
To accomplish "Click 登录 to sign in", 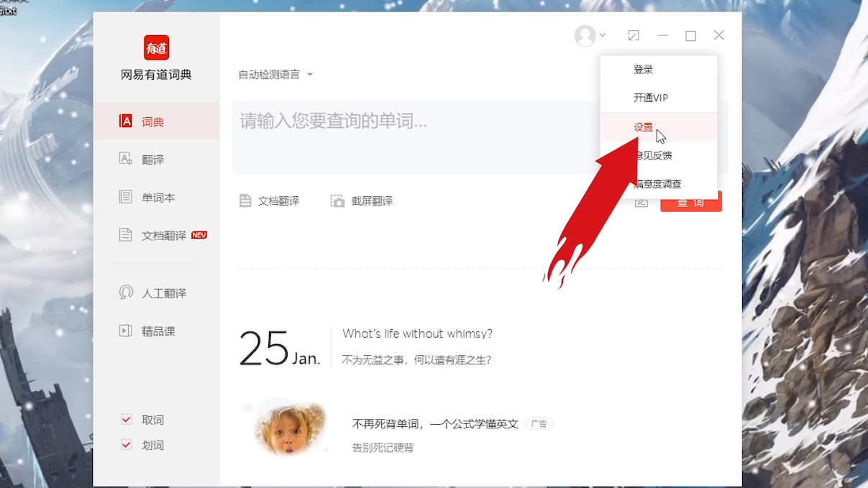I will pyautogui.click(x=644, y=68).
